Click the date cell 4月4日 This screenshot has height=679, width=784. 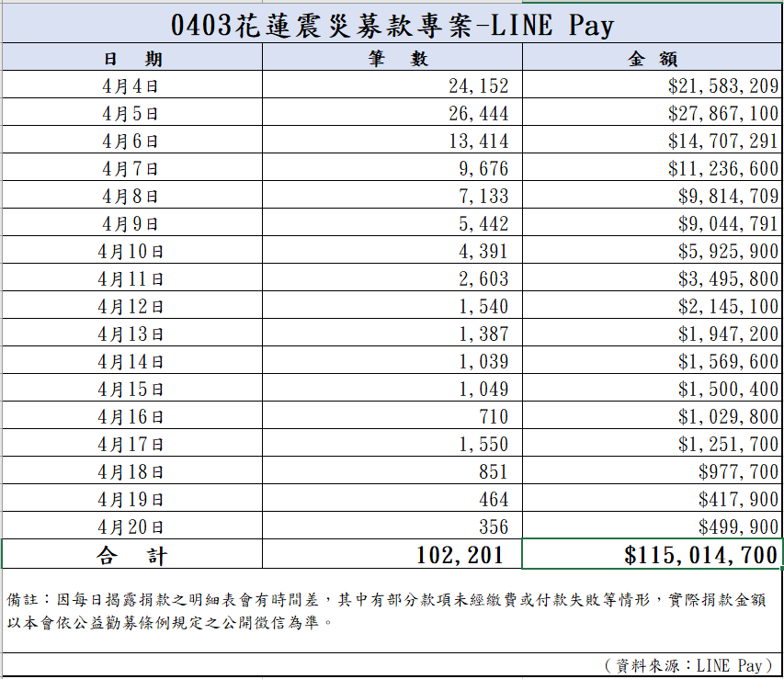coord(132,85)
